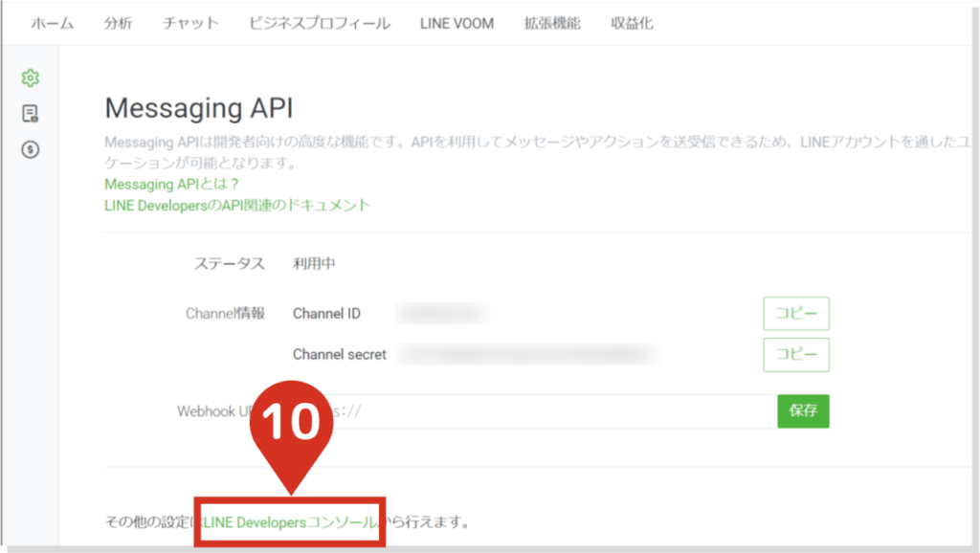Screen dimensions: 980x553
Task: Click the blurred Channel ID value
Action: [x=441, y=314]
